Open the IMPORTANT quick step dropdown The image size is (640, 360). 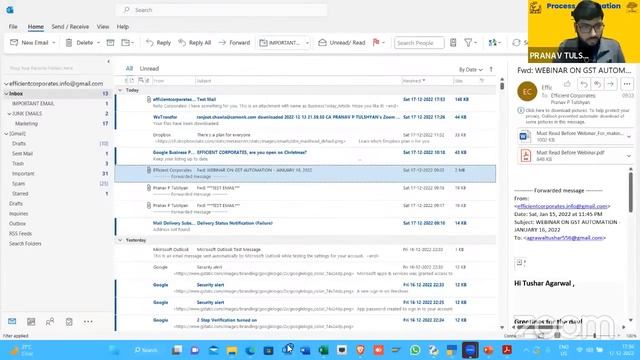click(307, 43)
